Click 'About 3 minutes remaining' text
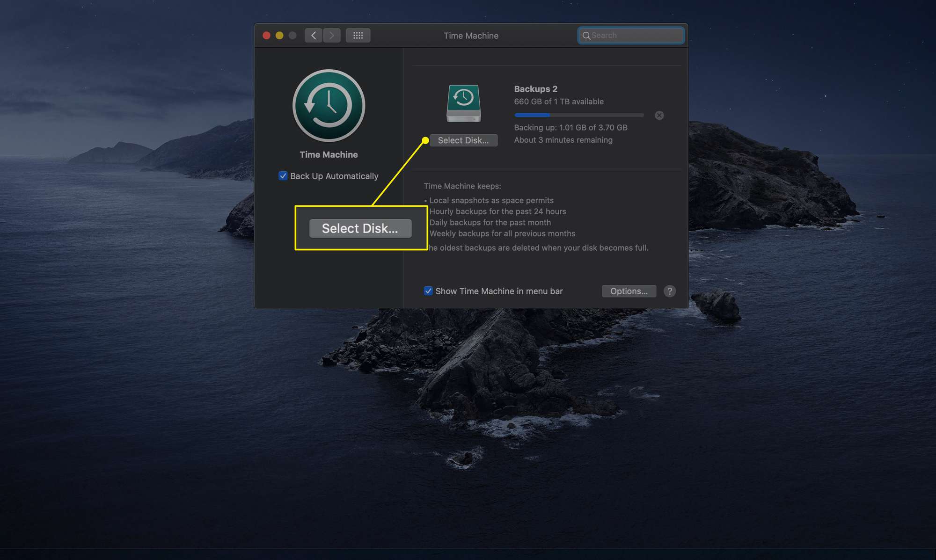The width and height of the screenshot is (936, 560). 563,140
